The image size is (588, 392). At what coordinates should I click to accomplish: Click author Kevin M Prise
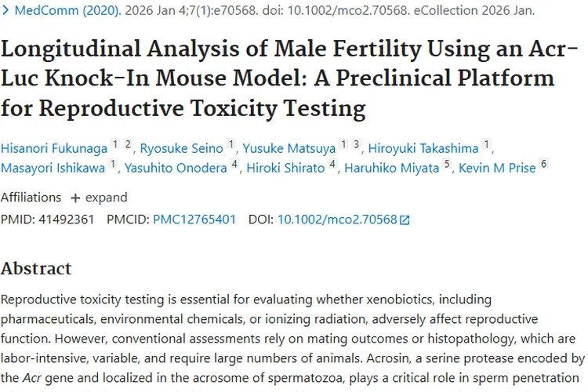point(498,168)
